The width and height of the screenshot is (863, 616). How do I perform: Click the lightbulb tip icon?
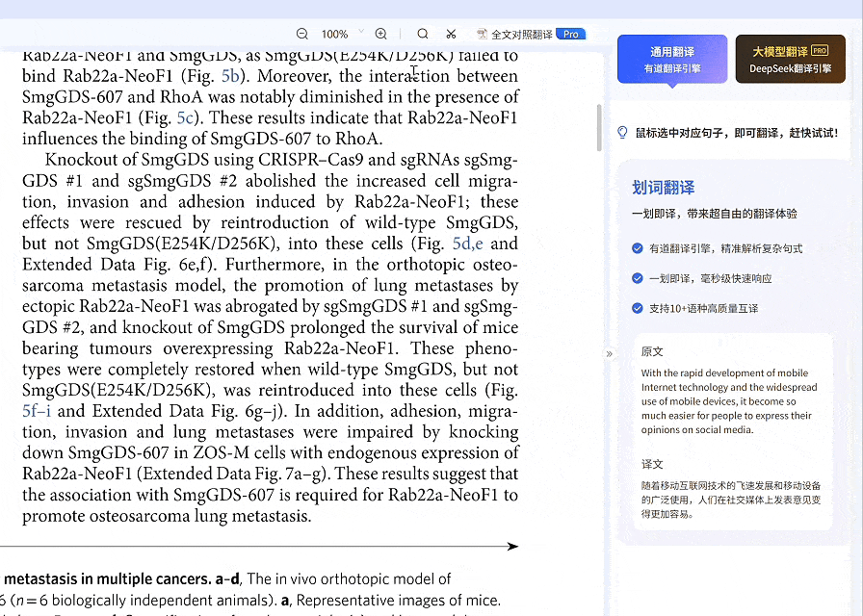click(622, 133)
